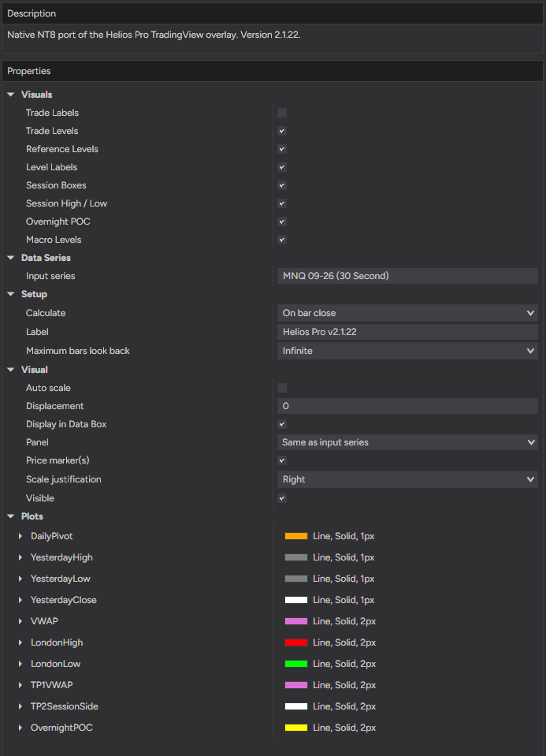Collapse the Plots section
This screenshot has width=546, height=756.
pos(11,516)
